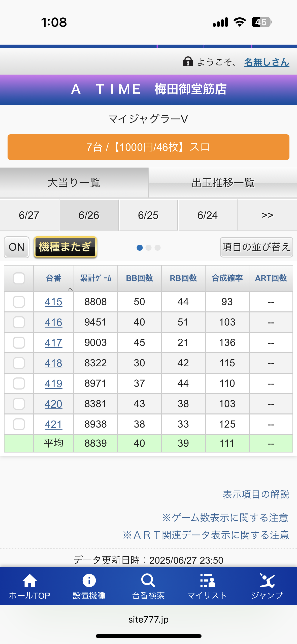This screenshot has width=297, height=644.
Task: Open 項目の並び替え sort options
Action: [256, 247]
